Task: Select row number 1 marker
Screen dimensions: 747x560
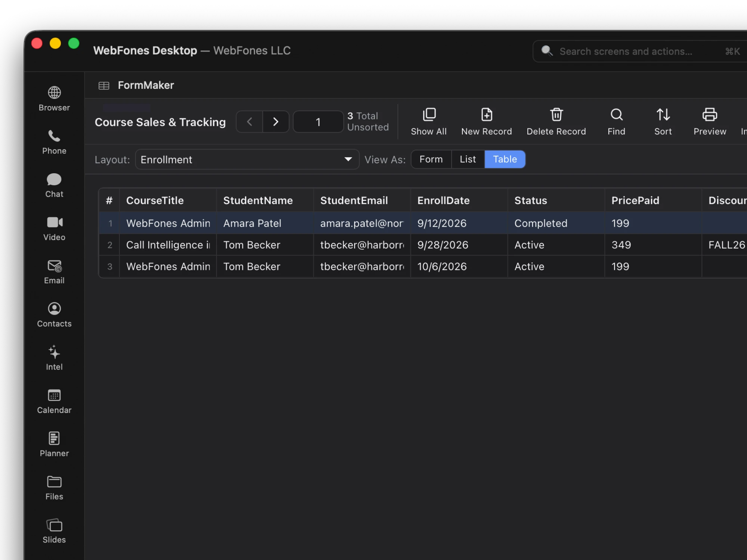Action: point(110,223)
